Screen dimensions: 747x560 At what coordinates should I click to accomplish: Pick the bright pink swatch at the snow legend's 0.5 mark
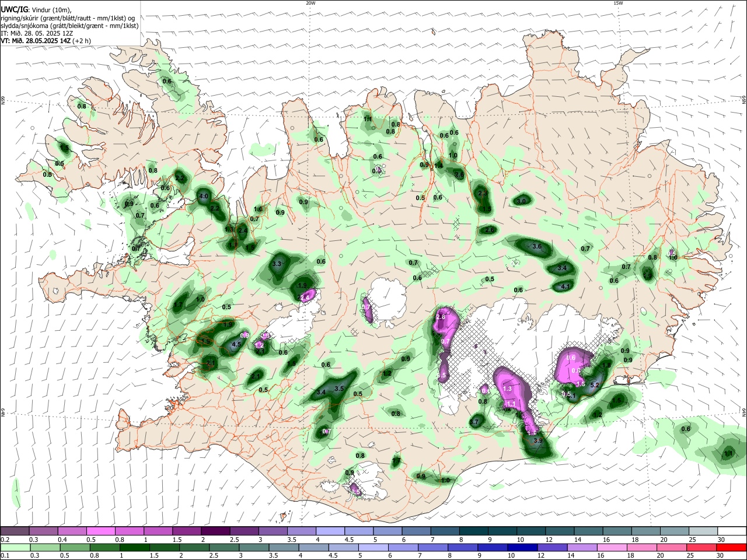(100, 531)
